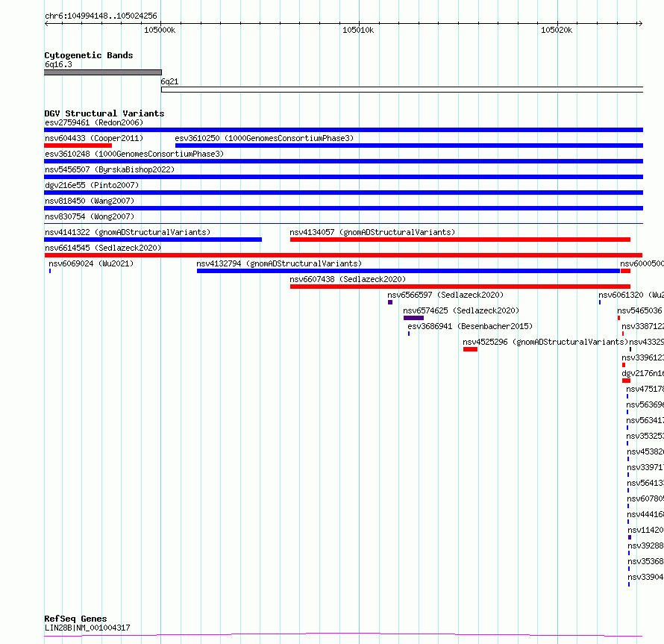Click the 105000k ruler position
The width and height of the screenshot is (664, 644).
(x=160, y=30)
